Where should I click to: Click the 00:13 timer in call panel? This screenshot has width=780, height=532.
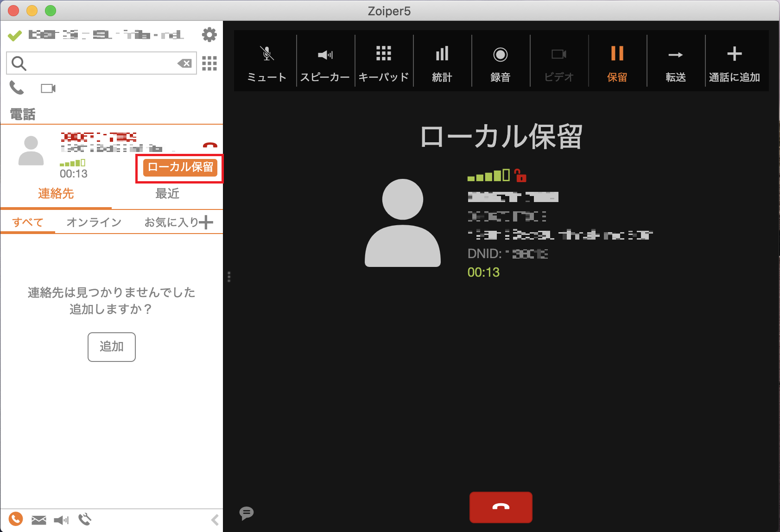[483, 272]
